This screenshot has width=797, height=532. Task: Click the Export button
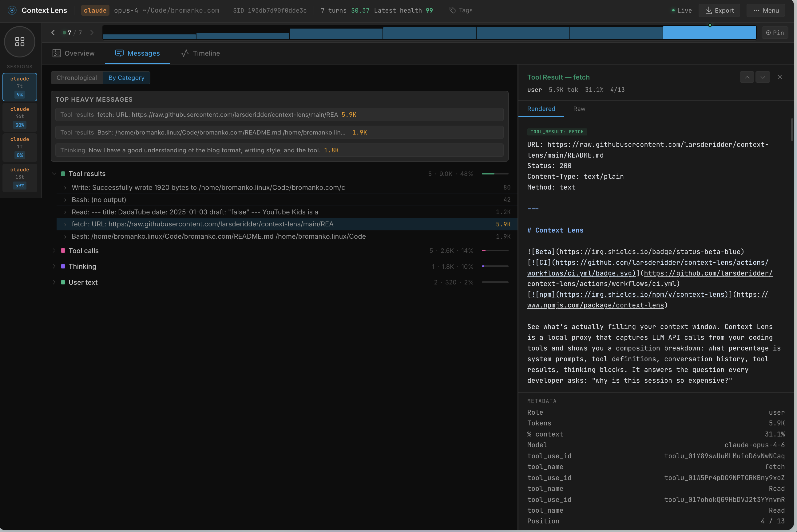719,10
